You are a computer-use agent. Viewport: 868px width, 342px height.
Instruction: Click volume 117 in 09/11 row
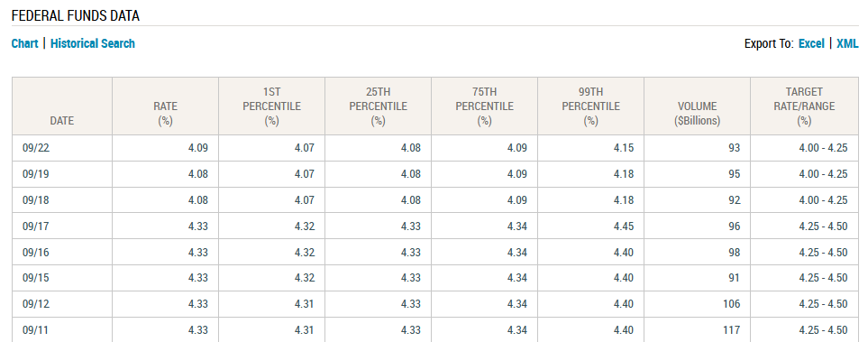tap(731, 329)
